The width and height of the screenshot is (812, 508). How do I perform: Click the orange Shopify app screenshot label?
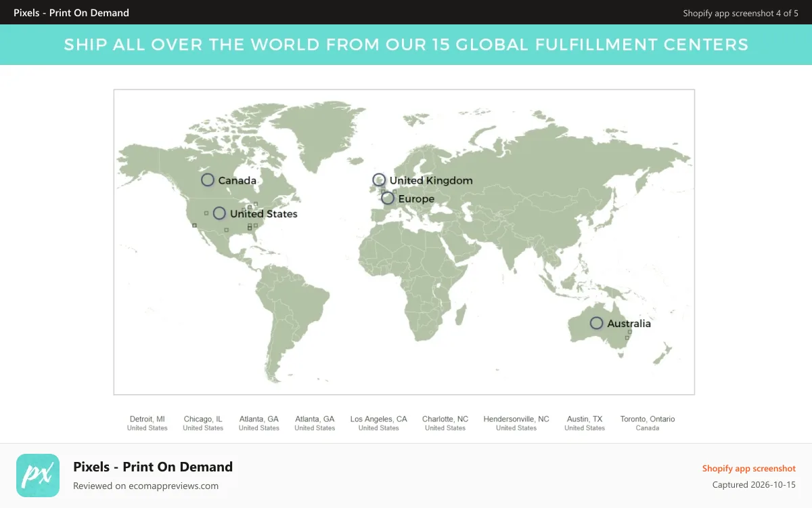click(749, 469)
